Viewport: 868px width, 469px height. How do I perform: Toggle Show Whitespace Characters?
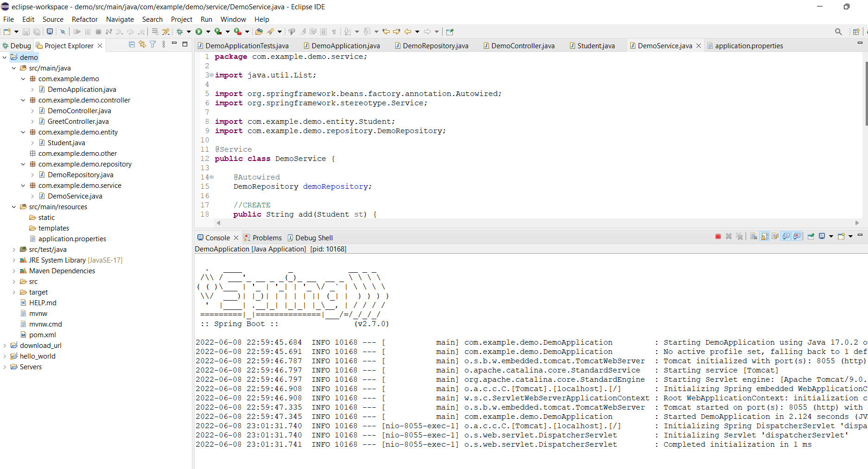(x=334, y=32)
